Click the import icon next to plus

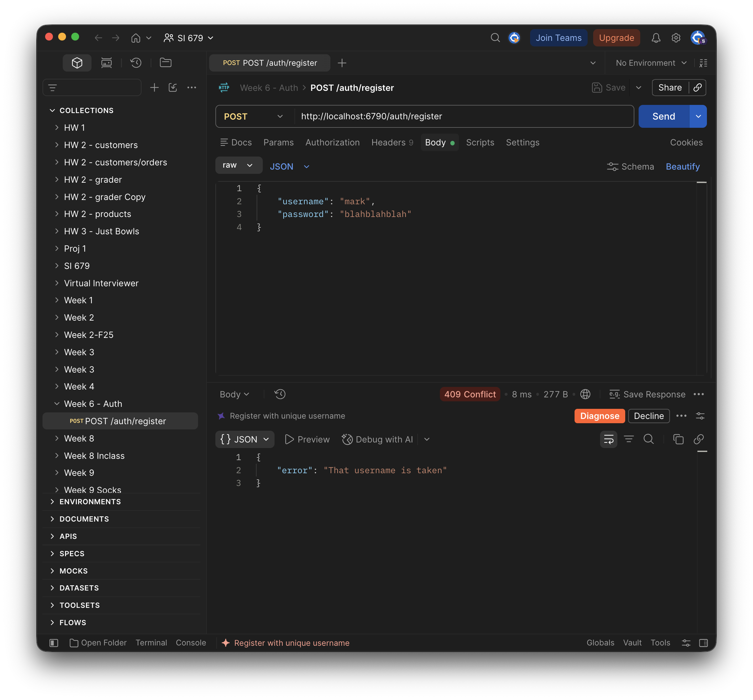(x=173, y=88)
